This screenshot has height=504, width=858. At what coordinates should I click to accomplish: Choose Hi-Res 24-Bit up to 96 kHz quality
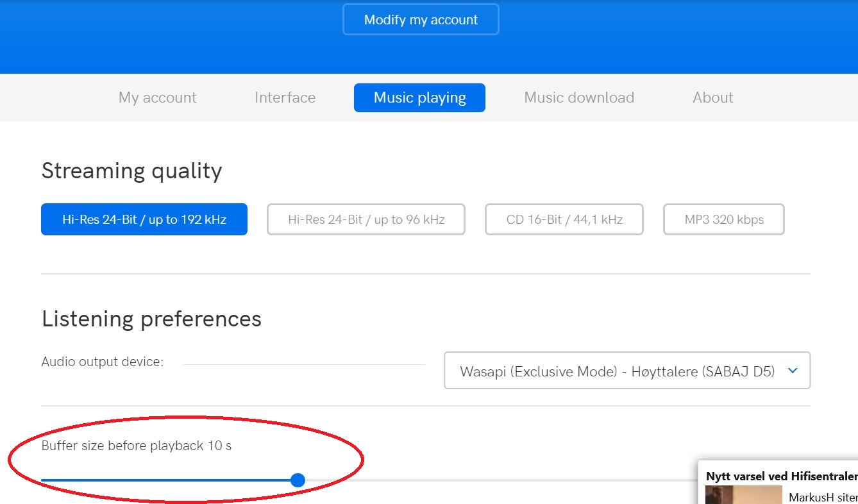coord(366,219)
